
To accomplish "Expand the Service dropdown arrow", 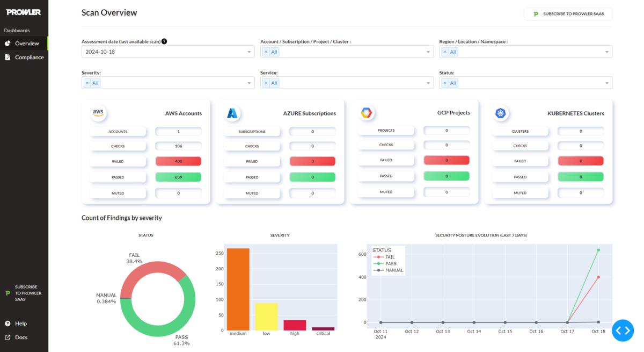I will click(428, 83).
